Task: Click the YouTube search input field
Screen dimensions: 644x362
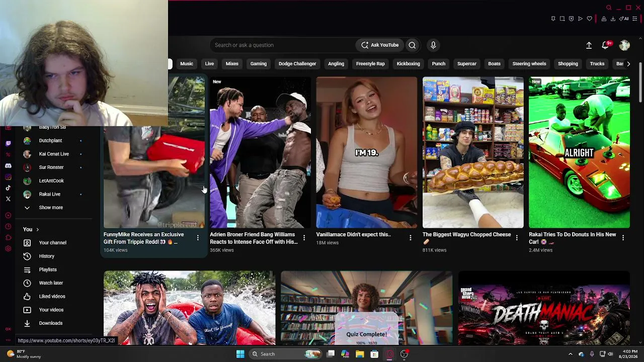Action: click(x=282, y=45)
